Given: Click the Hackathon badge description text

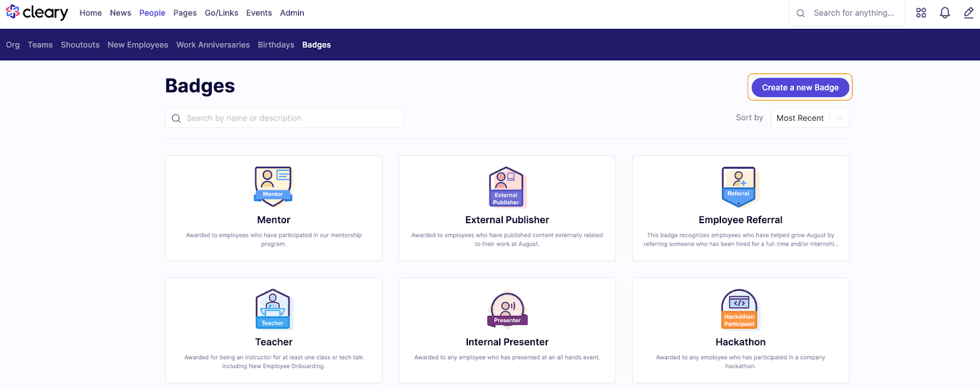Looking at the screenshot, I should pos(741,362).
